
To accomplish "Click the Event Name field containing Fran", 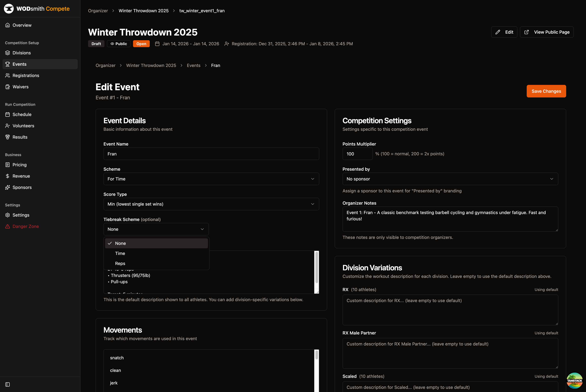I will (211, 154).
